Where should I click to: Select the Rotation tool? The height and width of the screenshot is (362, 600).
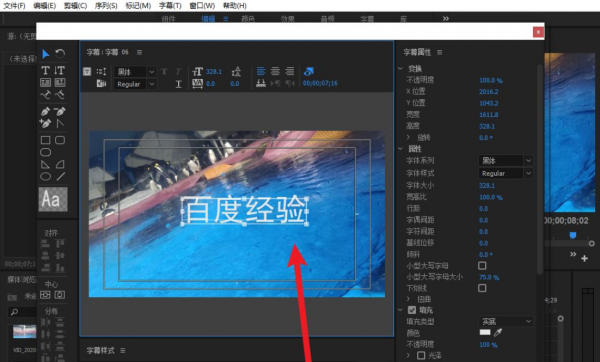click(x=60, y=54)
